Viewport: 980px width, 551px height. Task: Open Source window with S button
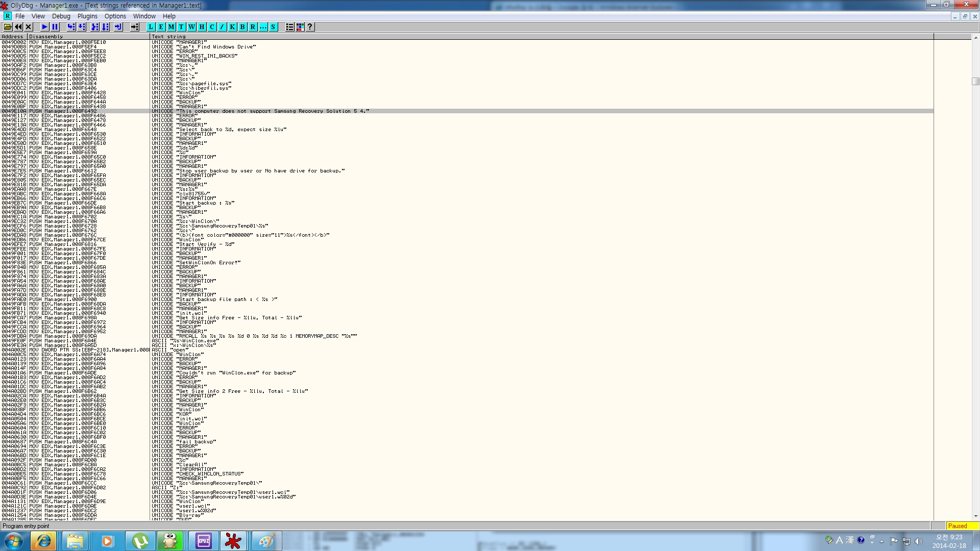coord(274,27)
